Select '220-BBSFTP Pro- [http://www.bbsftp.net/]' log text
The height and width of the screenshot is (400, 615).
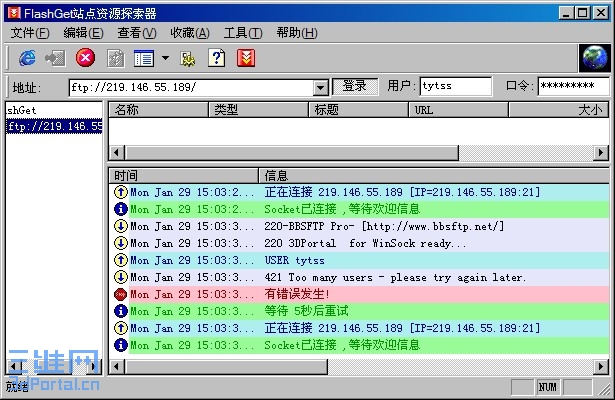(x=384, y=226)
